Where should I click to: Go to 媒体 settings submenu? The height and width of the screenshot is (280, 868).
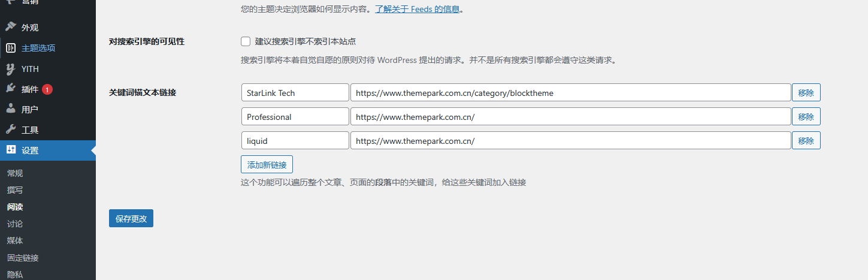pyautogui.click(x=15, y=240)
